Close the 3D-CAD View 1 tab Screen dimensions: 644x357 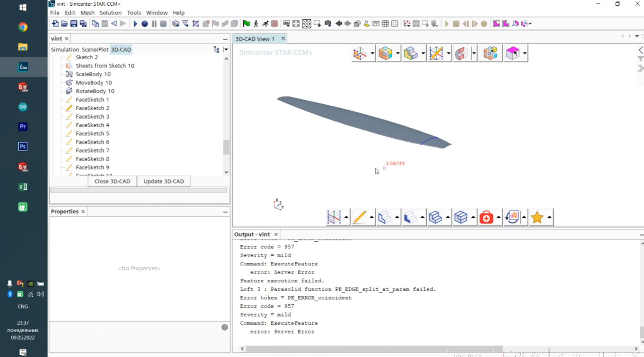283,38
